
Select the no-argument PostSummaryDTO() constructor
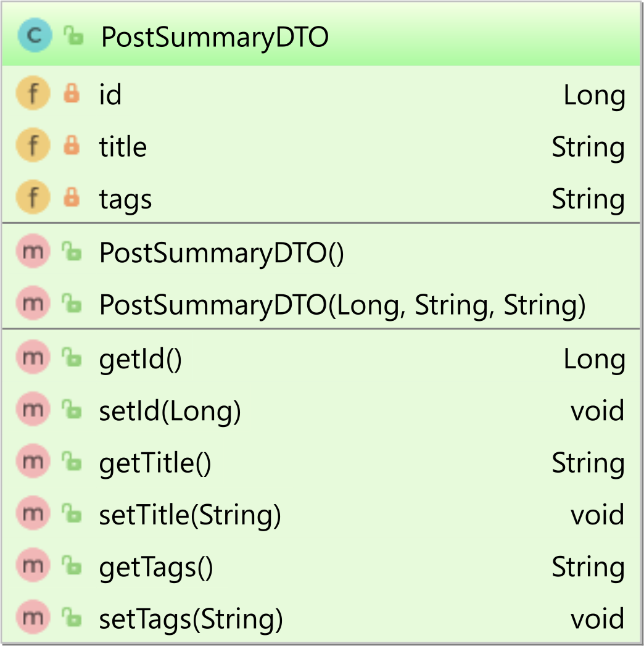tap(221, 252)
